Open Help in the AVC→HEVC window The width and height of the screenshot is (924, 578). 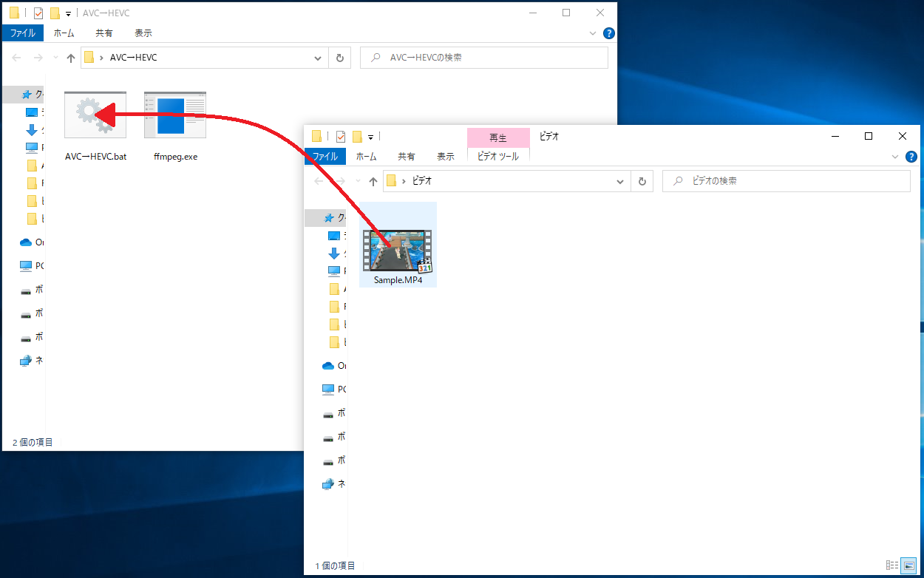609,33
